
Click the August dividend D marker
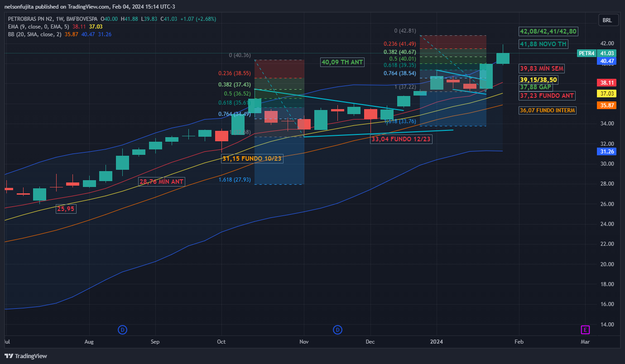point(122,330)
